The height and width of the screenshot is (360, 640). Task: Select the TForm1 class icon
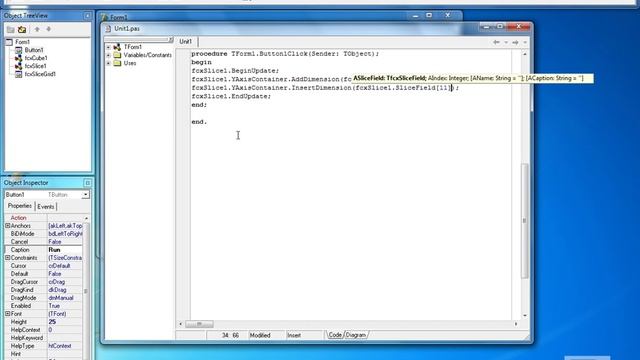[x=117, y=47]
